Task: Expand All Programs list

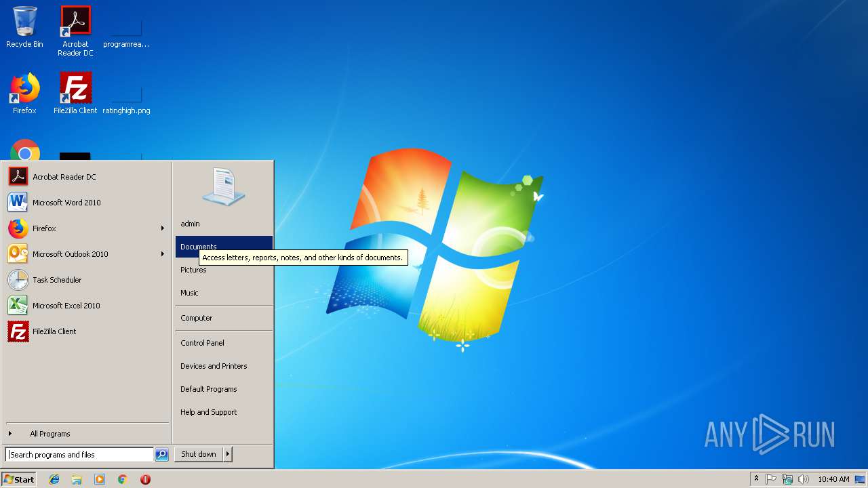Action: 86,434
